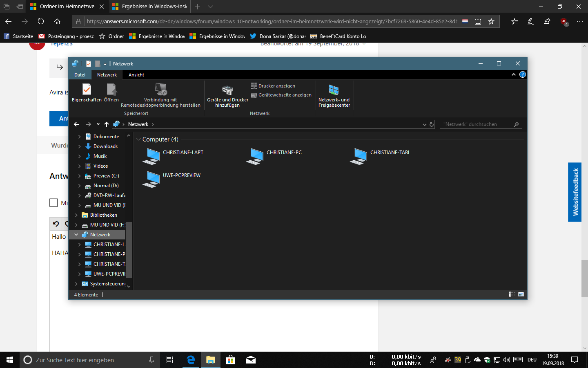Open Explorer help question mark
The height and width of the screenshot is (368, 588).
(522, 75)
